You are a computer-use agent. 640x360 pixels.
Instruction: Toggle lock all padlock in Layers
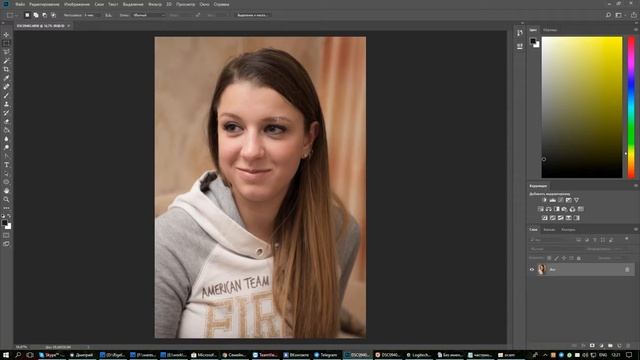[579, 258]
